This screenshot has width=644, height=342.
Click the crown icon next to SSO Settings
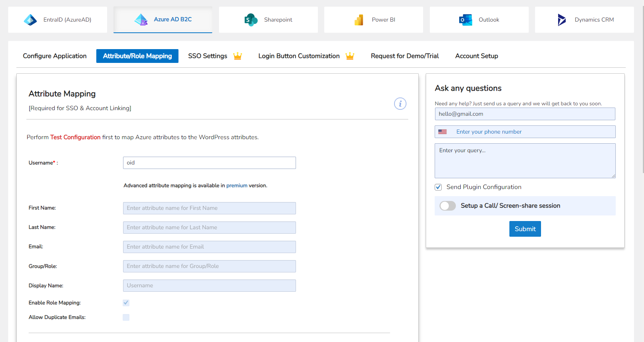[x=238, y=56]
